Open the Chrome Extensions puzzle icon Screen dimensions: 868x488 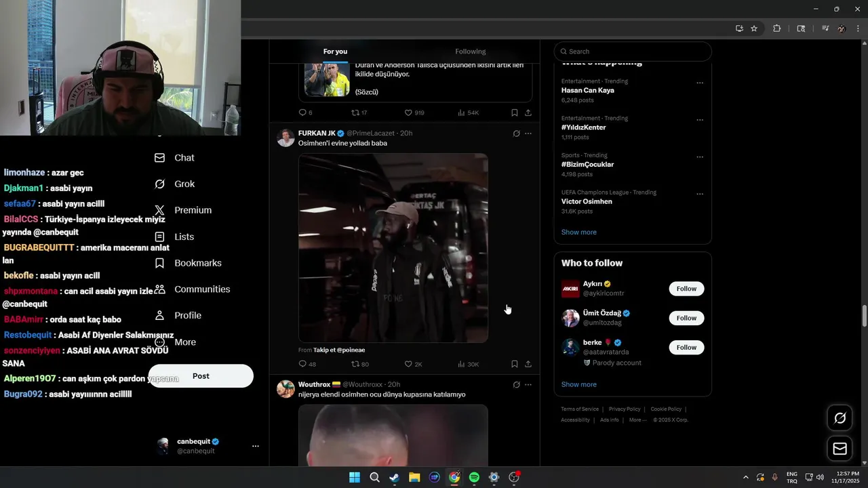click(x=777, y=28)
